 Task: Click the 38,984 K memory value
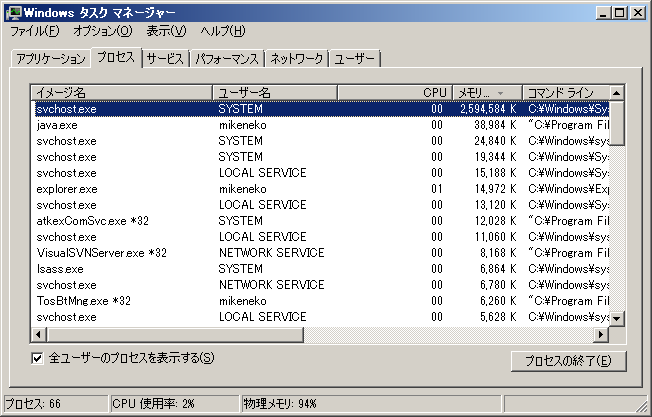[495, 125]
